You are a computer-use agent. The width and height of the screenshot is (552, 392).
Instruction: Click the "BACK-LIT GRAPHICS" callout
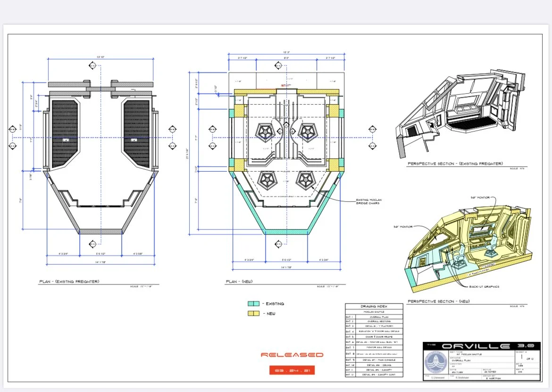tap(484, 287)
